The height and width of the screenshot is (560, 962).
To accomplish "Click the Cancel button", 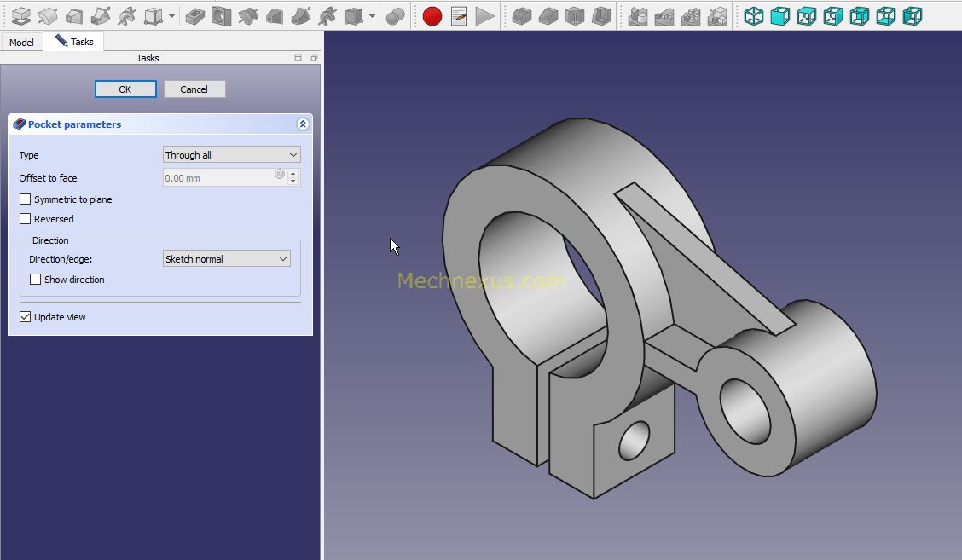I will tap(194, 89).
